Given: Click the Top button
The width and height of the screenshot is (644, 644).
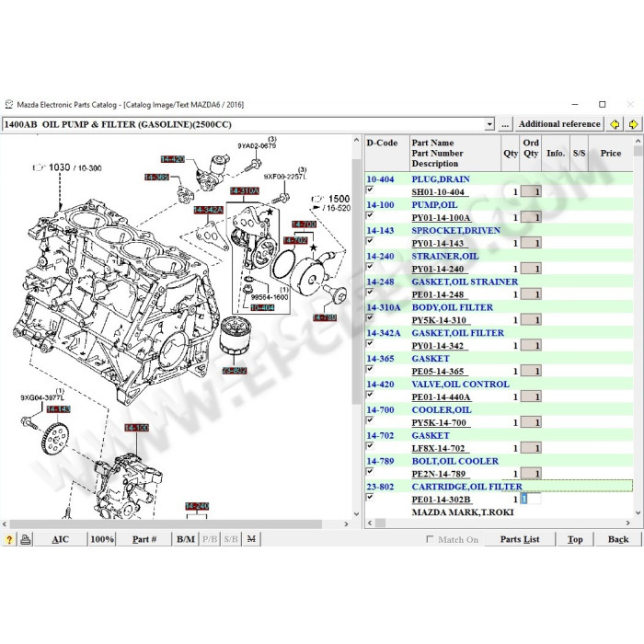Looking at the screenshot, I should [x=575, y=539].
